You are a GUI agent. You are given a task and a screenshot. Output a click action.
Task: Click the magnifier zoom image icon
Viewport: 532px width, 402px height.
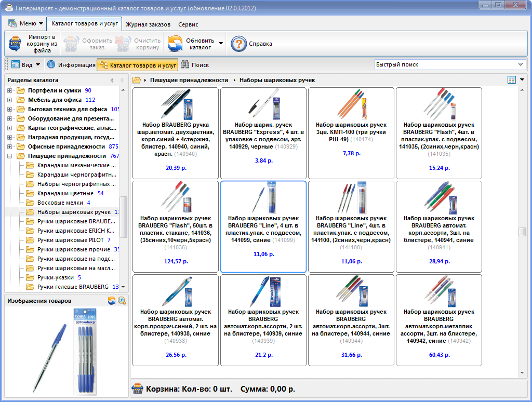tap(122, 301)
